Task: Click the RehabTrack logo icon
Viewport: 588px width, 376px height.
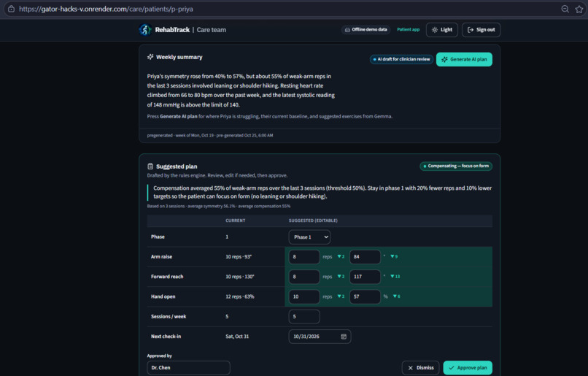Action: pyautogui.click(x=145, y=30)
